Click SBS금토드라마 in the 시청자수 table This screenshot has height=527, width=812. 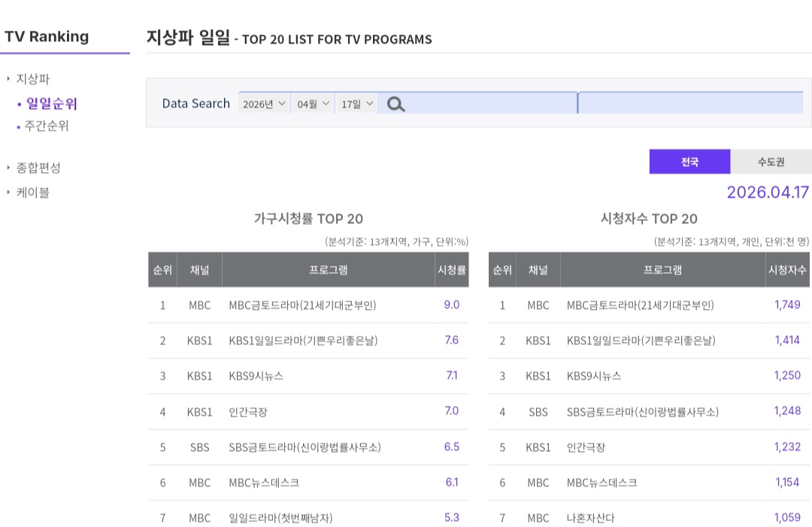643,412
